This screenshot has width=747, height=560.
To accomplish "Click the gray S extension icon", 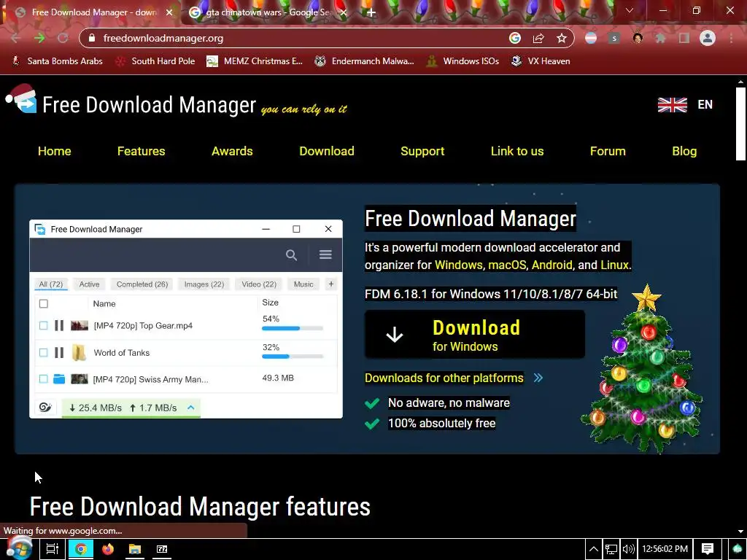I will 614,38.
